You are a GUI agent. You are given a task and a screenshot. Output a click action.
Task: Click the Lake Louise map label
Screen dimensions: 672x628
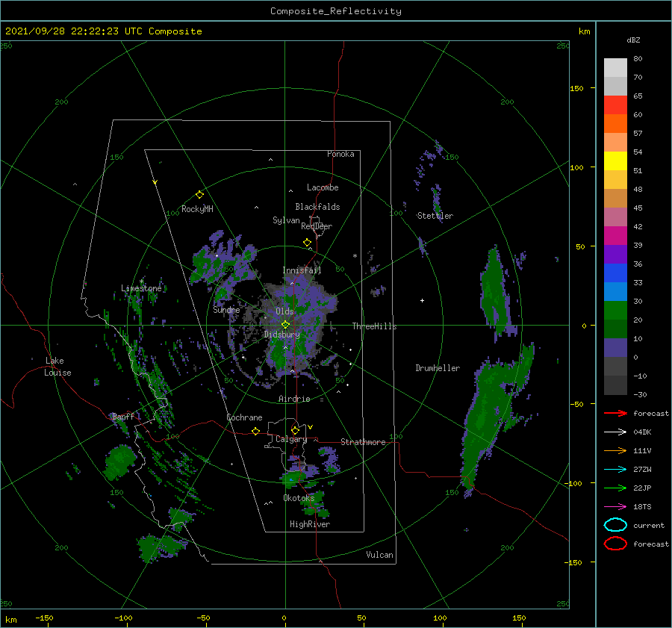(x=57, y=367)
